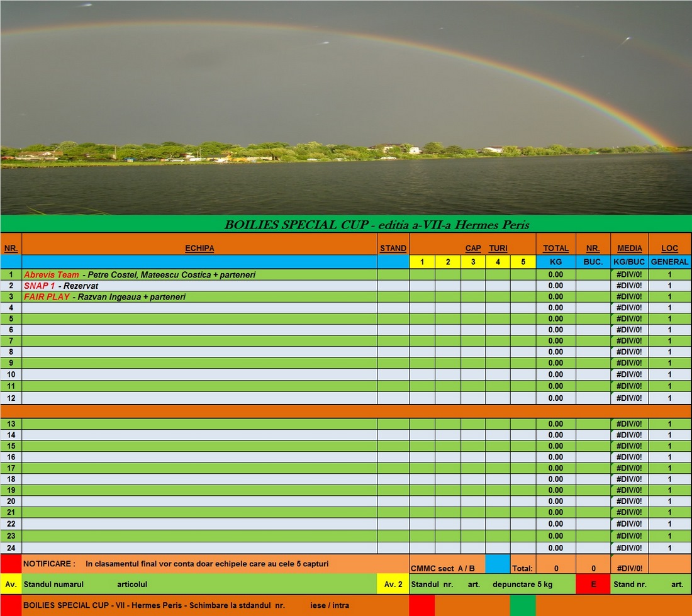The width and height of the screenshot is (692, 616).
Task: Select the red E cell
Action: (593, 585)
